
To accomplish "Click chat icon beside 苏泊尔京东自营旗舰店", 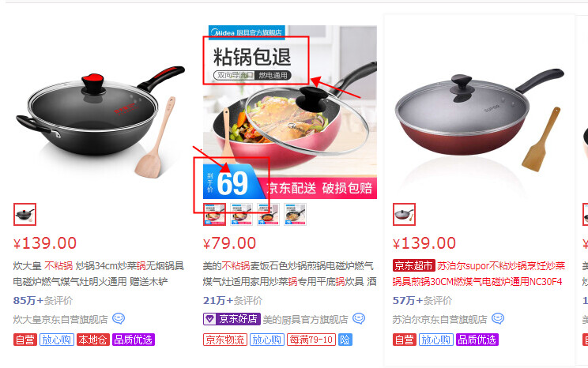I will [x=498, y=318].
